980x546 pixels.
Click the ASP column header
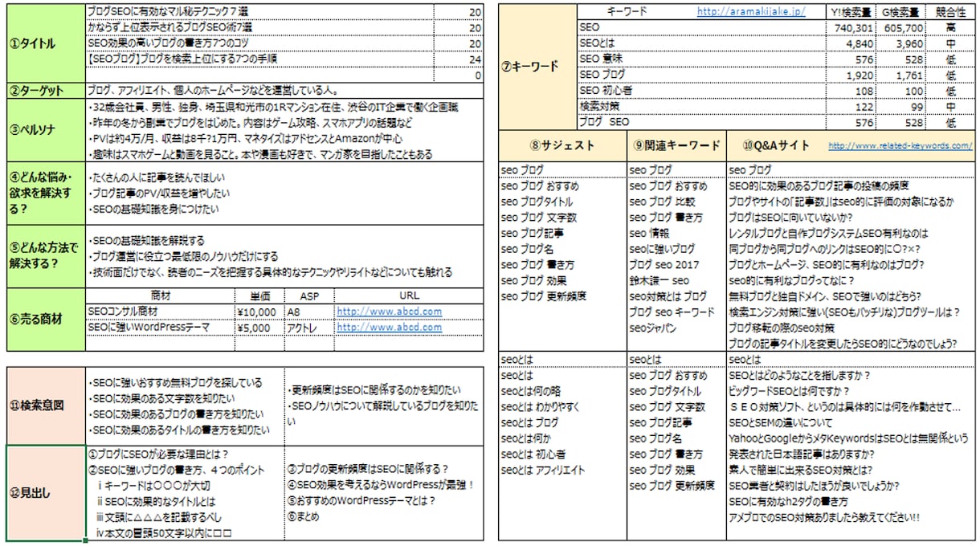(309, 296)
